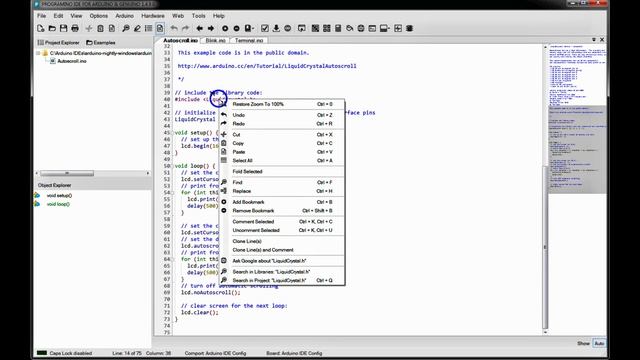The height and width of the screenshot is (360, 640).
Task: Open the Tools menu
Action: click(x=198, y=16)
